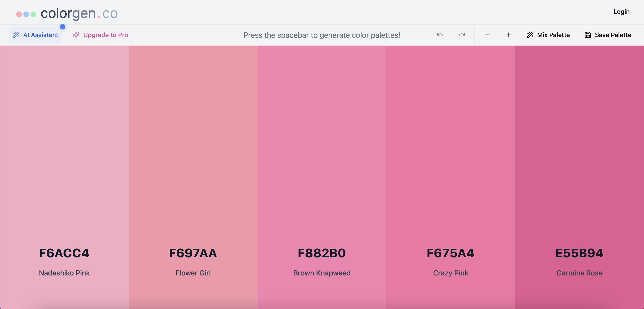Add a new color using the plus icon
The width and height of the screenshot is (644, 309).
508,35
